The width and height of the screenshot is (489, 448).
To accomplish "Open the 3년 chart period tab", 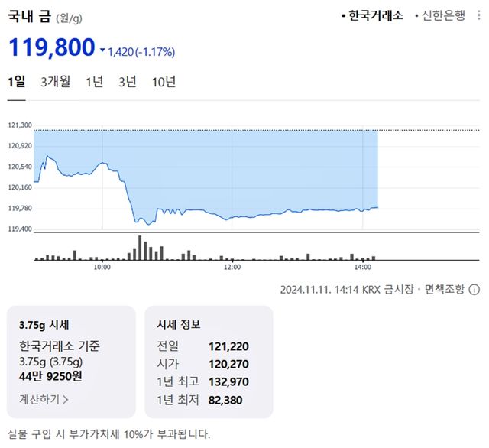I will pyautogui.click(x=128, y=82).
